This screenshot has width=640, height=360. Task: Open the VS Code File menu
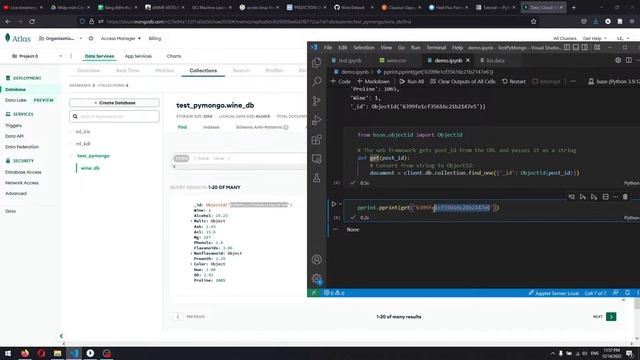click(x=328, y=48)
